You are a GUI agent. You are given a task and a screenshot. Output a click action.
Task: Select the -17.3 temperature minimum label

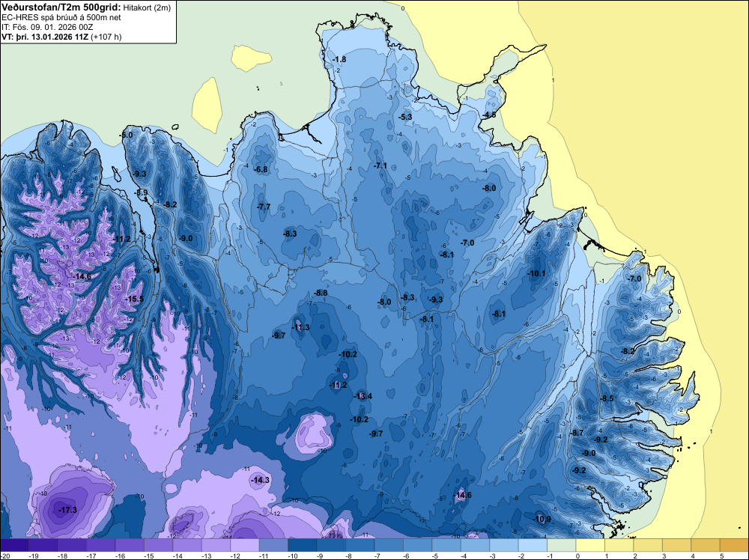(67, 511)
